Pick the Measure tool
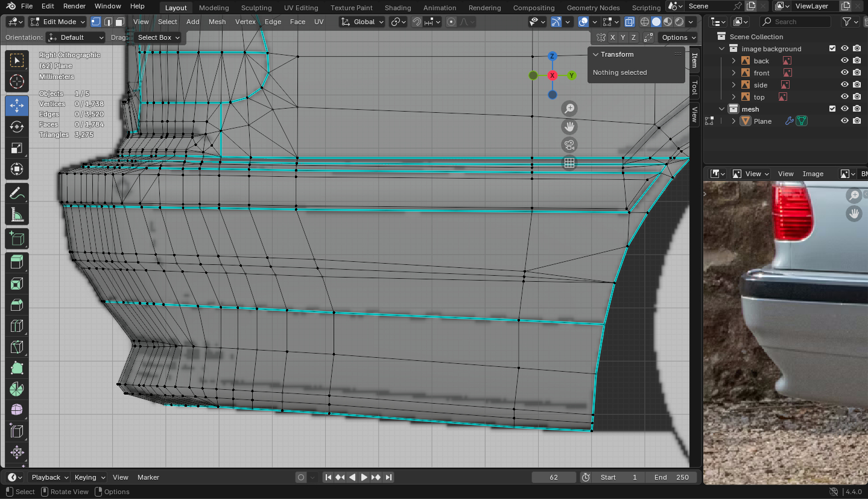Image resolution: width=868 pixels, height=499 pixels. (17, 215)
